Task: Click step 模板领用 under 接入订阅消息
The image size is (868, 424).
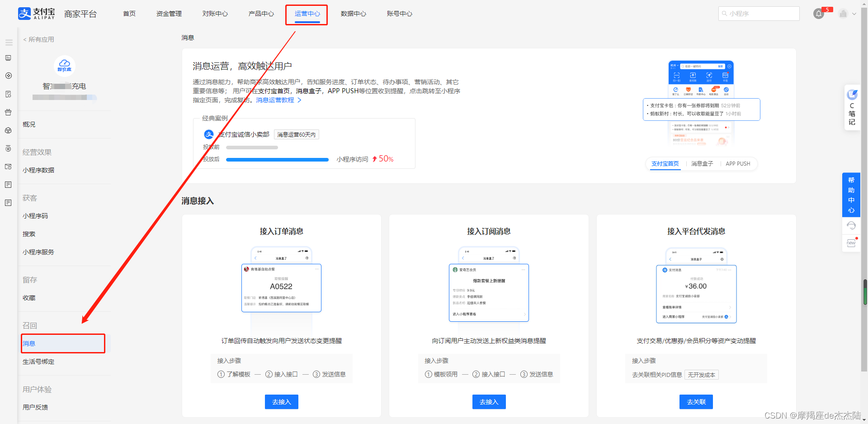Action: click(441, 374)
